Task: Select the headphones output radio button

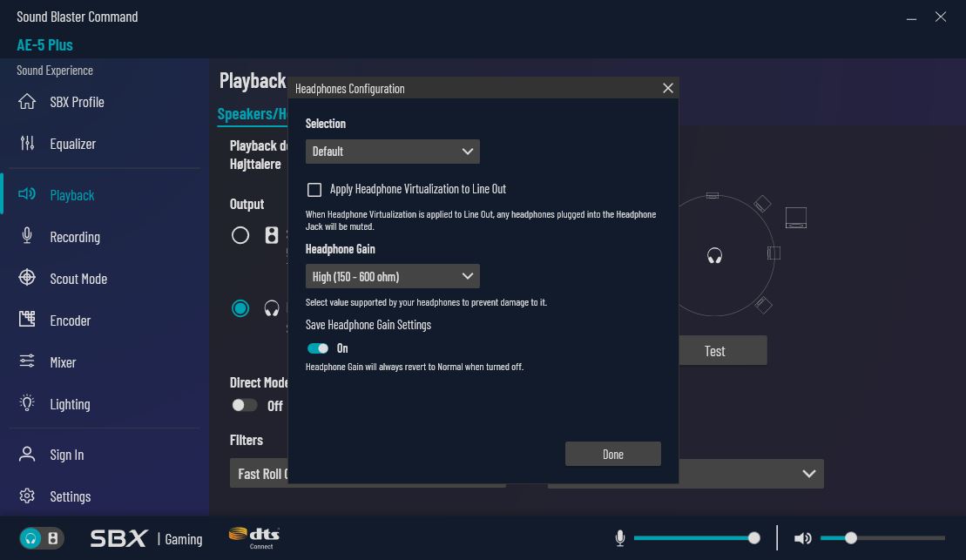Action: pyautogui.click(x=240, y=308)
